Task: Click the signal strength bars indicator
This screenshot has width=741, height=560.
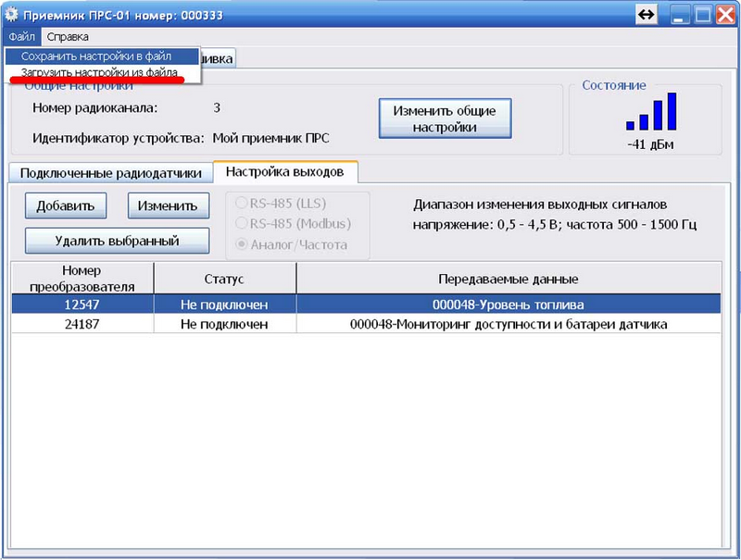Action: coord(651,111)
